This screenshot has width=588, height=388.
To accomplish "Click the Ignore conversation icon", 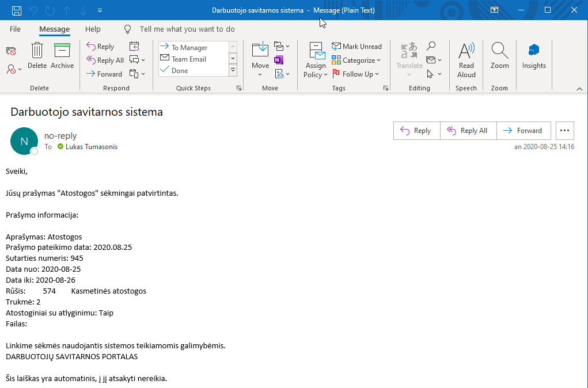I will (x=11, y=51).
